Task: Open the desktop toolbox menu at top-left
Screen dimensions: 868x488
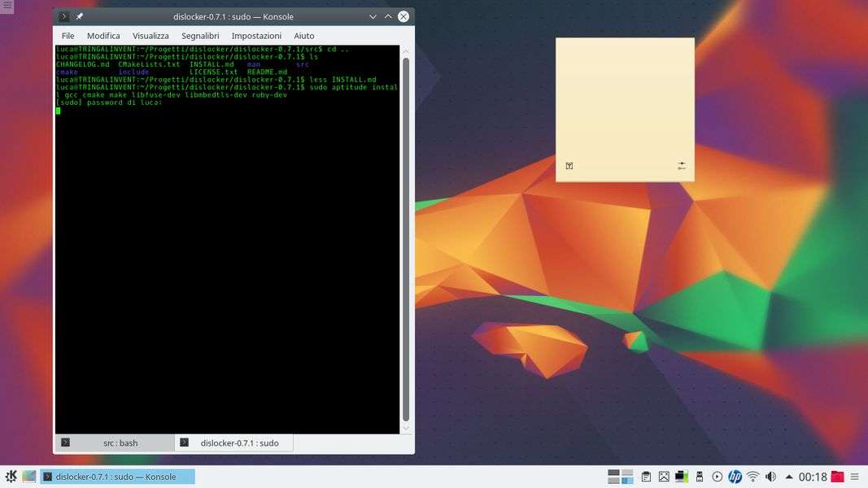Action: 7,7
